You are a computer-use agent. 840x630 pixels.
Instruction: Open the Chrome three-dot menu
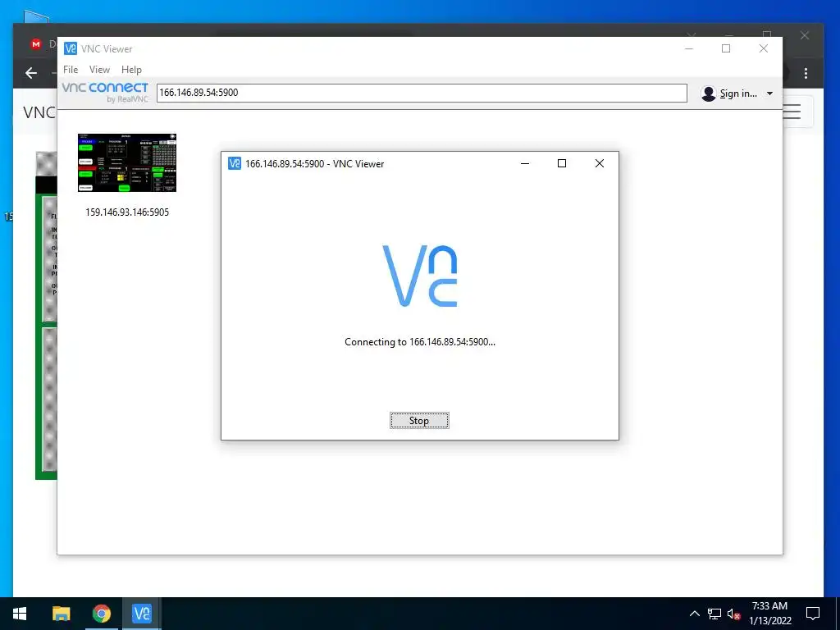tap(806, 73)
